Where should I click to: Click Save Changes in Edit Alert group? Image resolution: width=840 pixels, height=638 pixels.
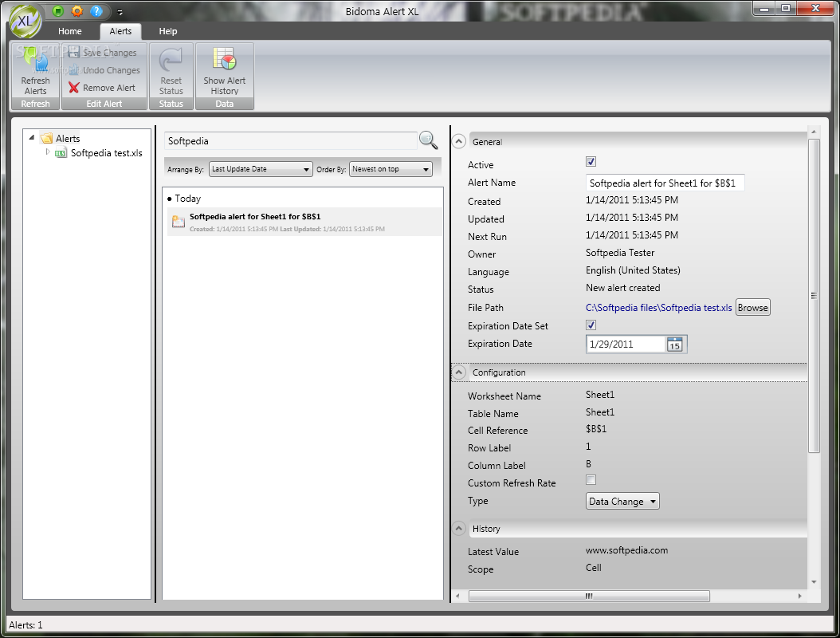[104, 53]
